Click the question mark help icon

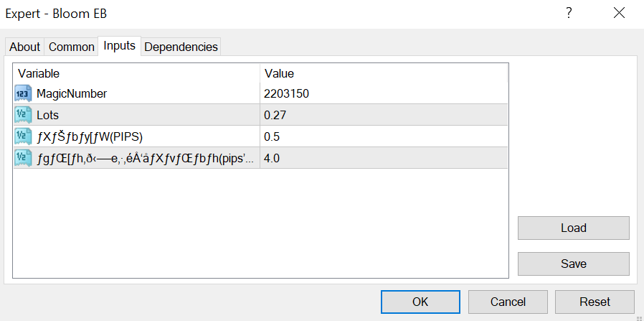pyautogui.click(x=569, y=13)
